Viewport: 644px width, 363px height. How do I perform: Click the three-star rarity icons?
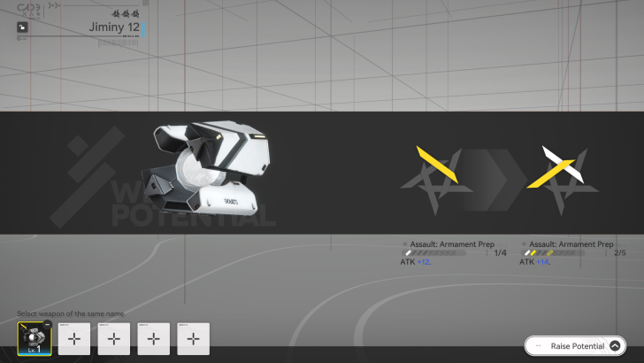click(126, 14)
